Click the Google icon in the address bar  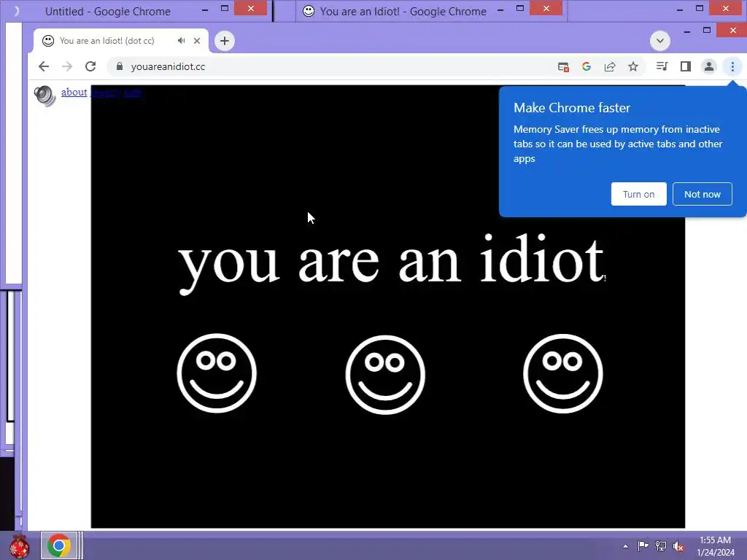(587, 66)
